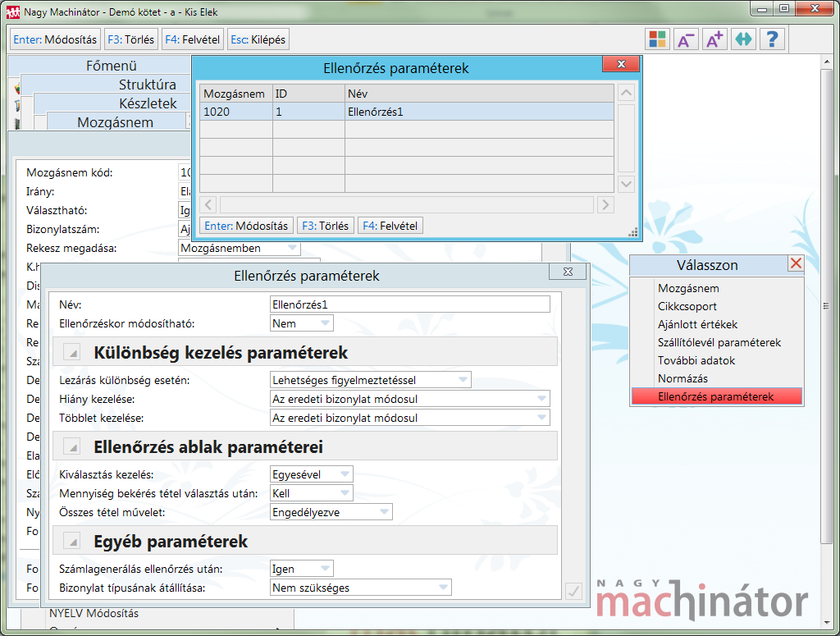The image size is (840, 636).
Task: Click Enter: Módosítás in the main toolbar
Action: tap(55, 39)
